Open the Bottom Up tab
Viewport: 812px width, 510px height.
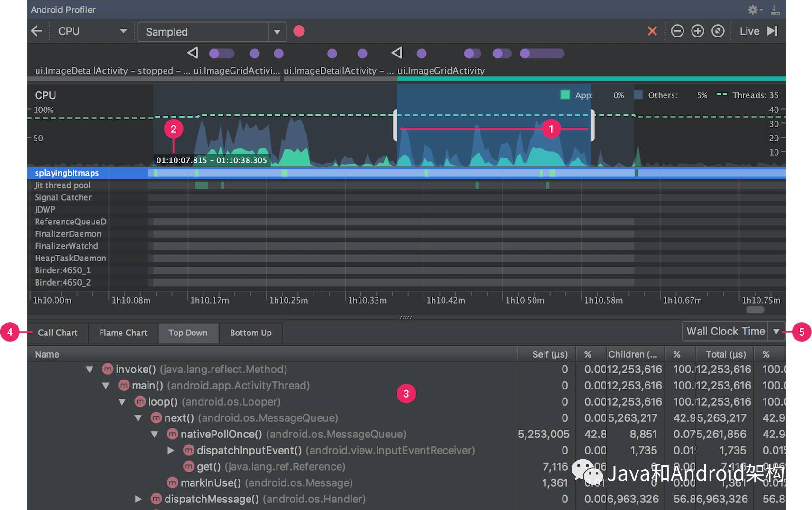coord(250,333)
